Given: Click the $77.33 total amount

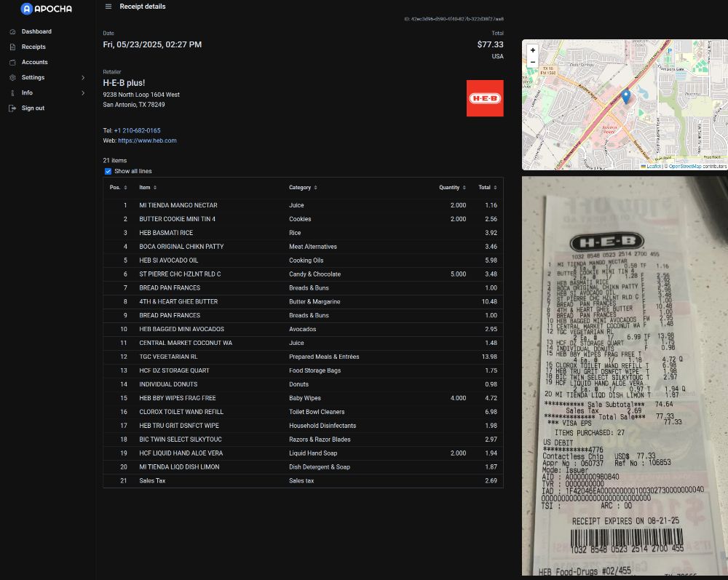Looking at the screenshot, I should [x=490, y=44].
